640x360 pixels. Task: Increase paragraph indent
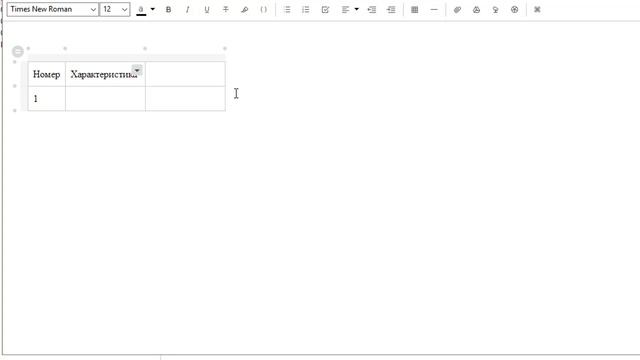pos(391,9)
